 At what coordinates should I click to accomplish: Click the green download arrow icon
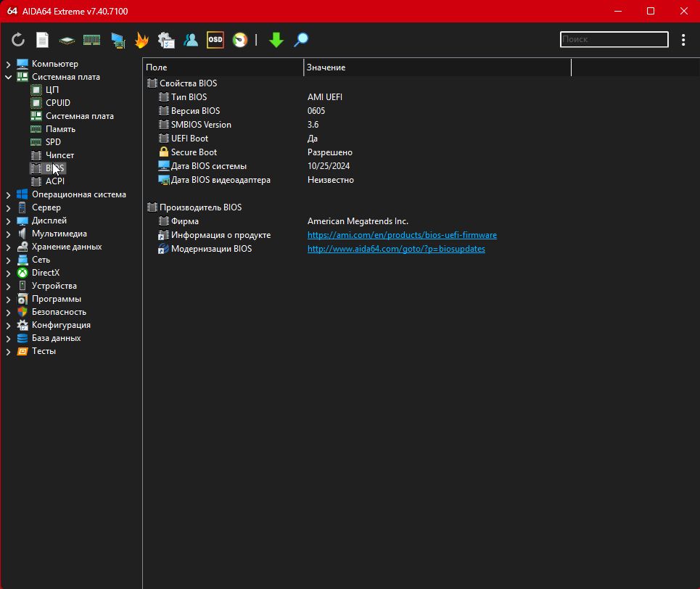pos(276,40)
